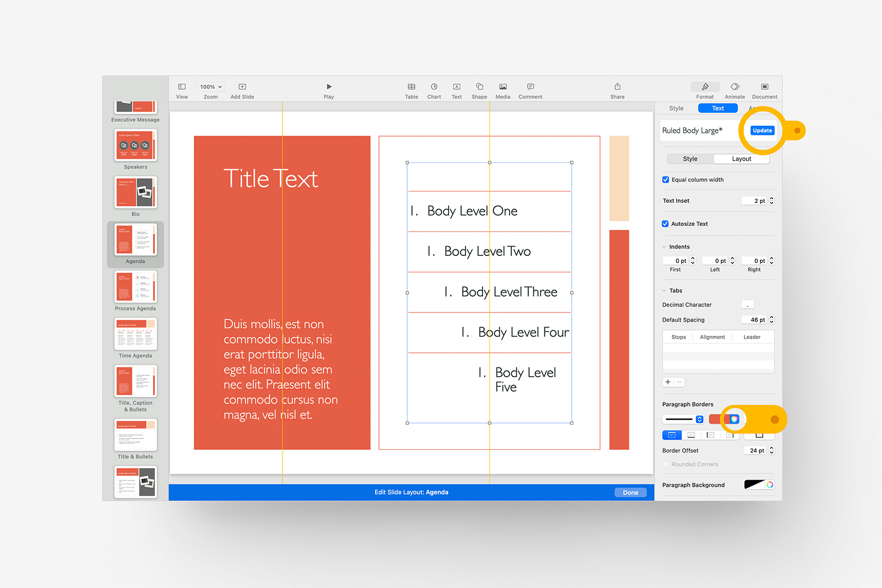Viewport: 882px width, 588px height.
Task: Click the Leader column header
Action: pyautogui.click(x=752, y=337)
